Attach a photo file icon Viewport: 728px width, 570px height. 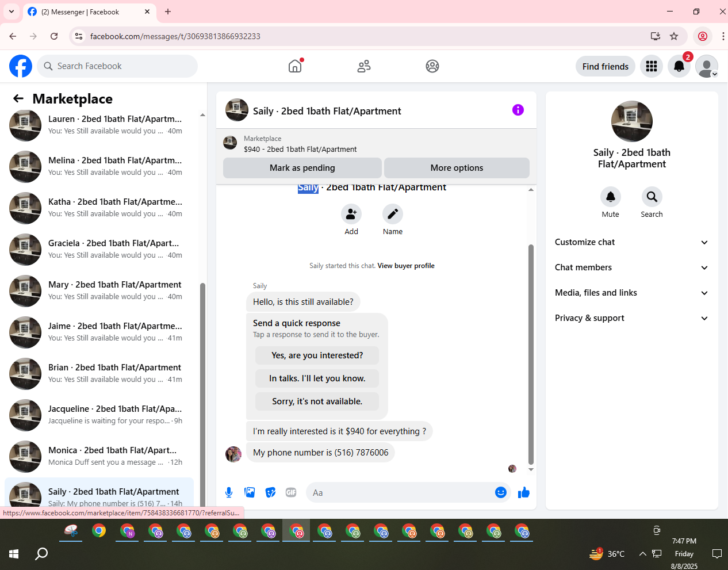pos(250,492)
